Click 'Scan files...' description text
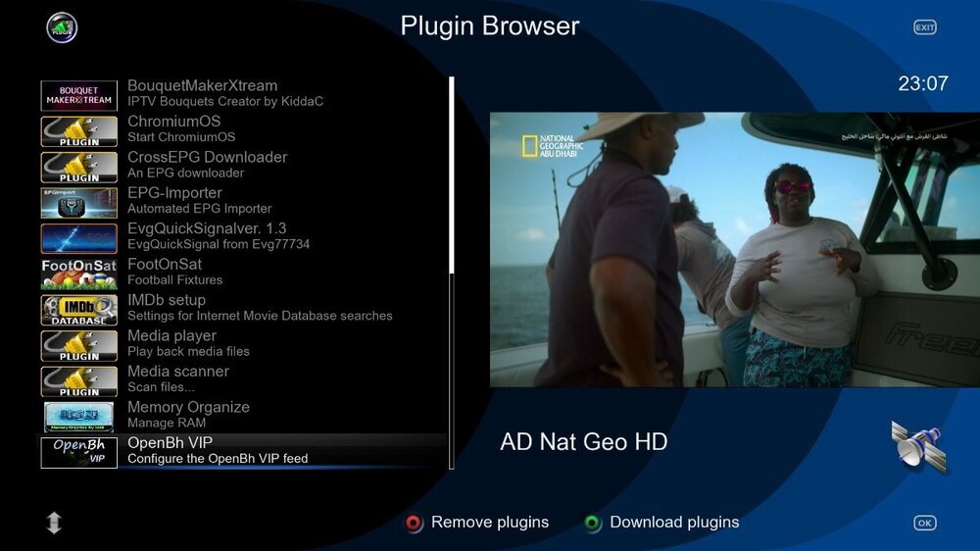The height and width of the screenshot is (551, 980). (x=161, y=387)
